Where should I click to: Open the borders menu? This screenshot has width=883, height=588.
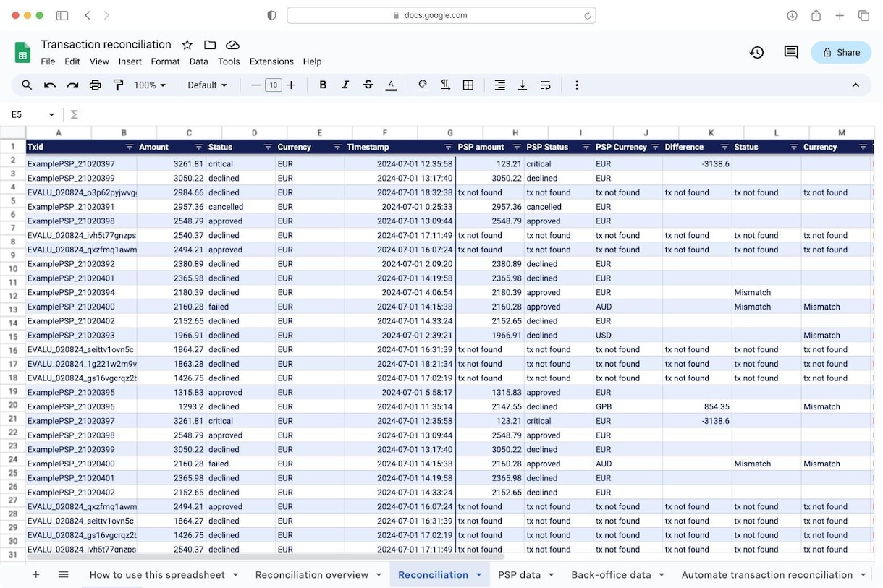click(468, 85)
